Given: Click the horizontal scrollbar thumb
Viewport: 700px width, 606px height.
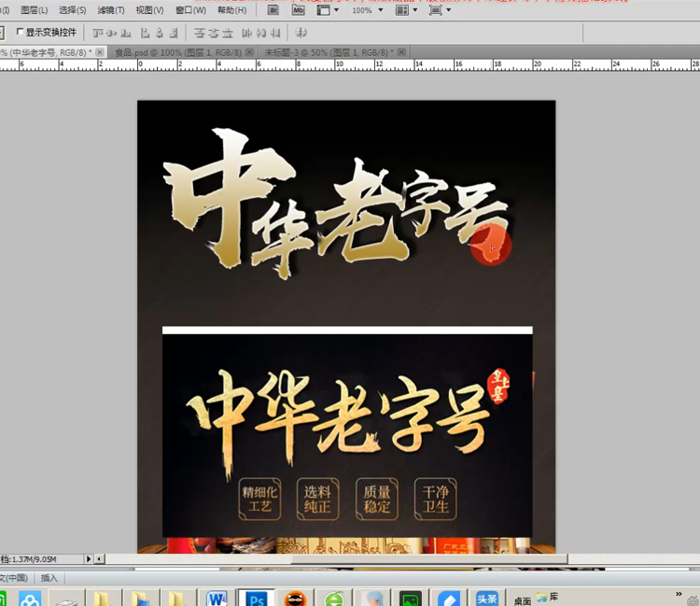Looking at the screenshot, I should tap(429, 558).
